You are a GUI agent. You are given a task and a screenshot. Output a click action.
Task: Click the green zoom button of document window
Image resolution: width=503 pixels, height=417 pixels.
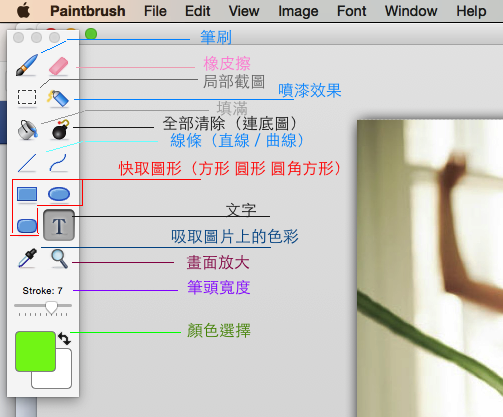coord(91,34)
